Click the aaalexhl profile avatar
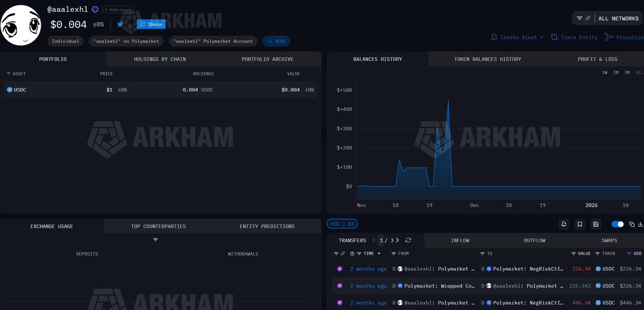 coord(21,25)
